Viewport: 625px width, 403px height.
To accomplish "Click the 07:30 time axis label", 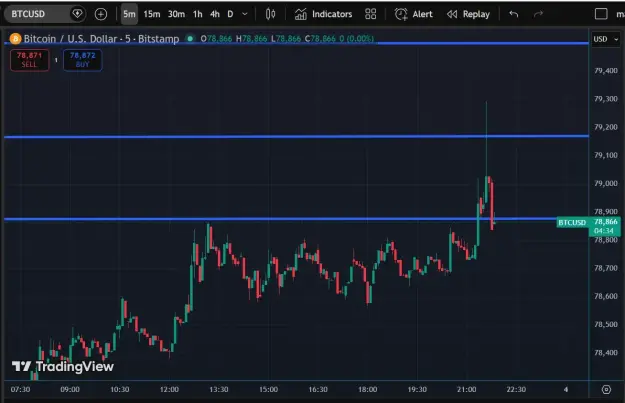I will (20, 389).
